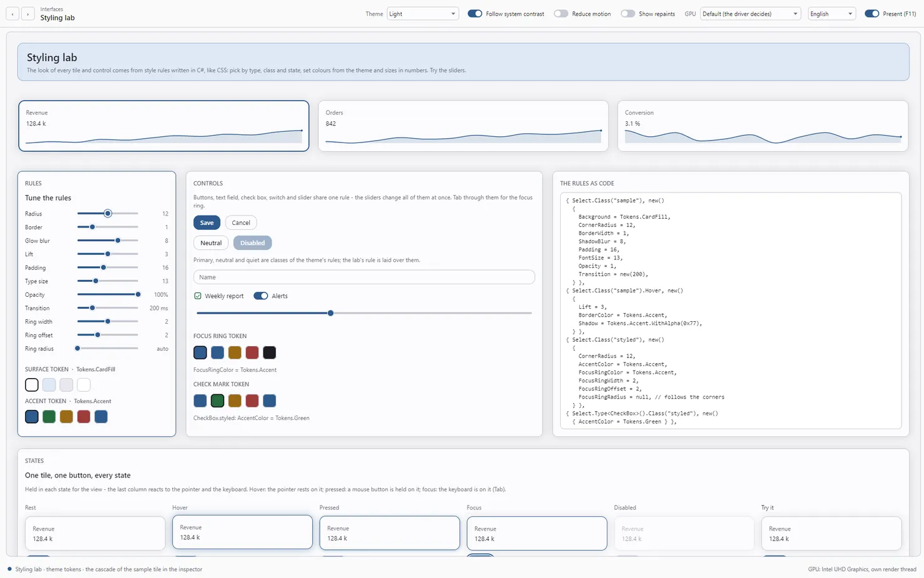The height and width of the screenshot is (578, 924).
Task: Click the Orders tile showing 842
Action: (463, 126)
